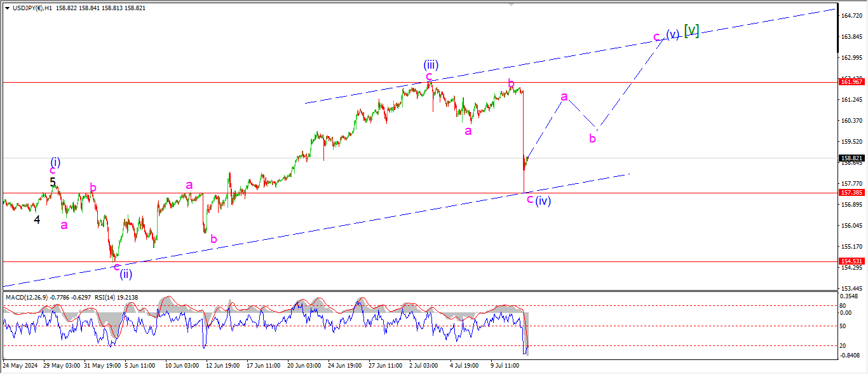Select the USDJPY(€),H1 chart title text
The image size is (868, 374).
32,8
